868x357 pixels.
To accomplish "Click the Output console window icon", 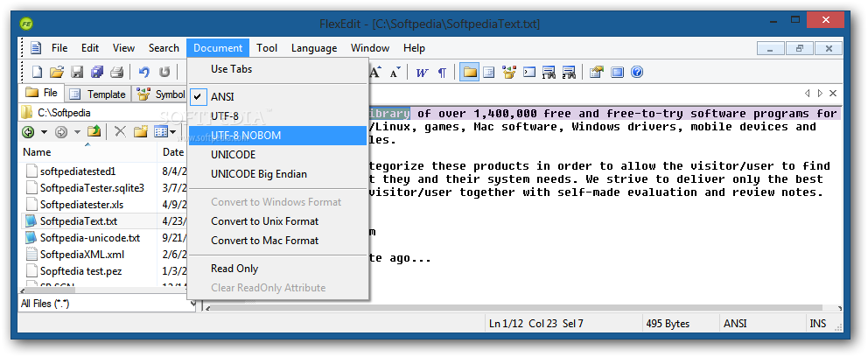I will pos(529,72).
